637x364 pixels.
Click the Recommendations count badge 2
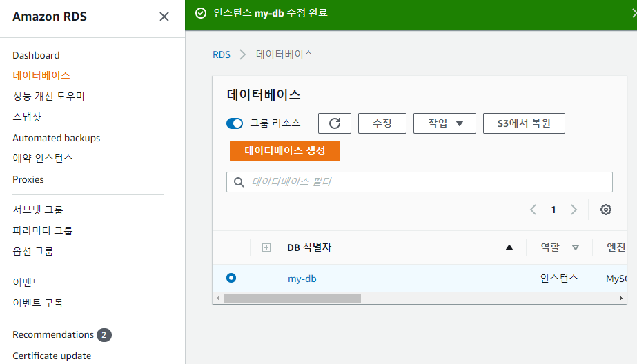pos(104,335)
